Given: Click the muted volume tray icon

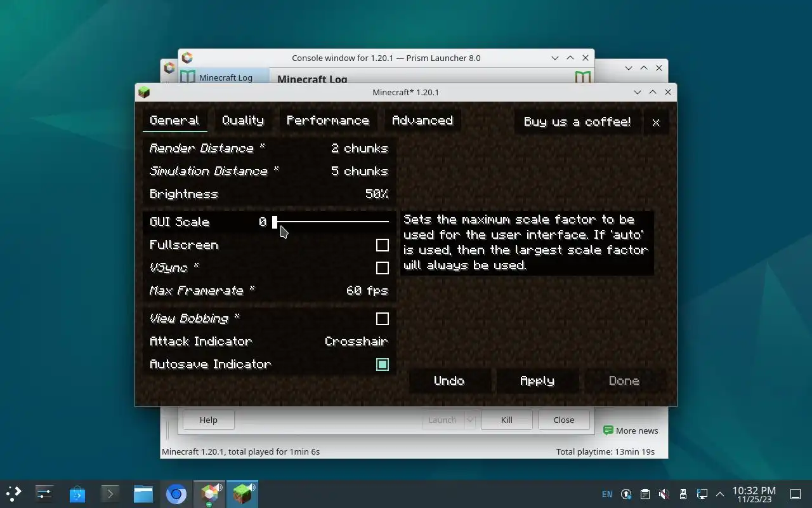Looking at the screenshot, I should coord(664,494).
